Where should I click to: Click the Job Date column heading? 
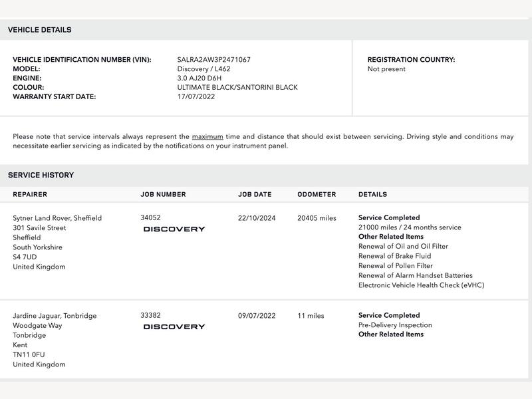click(255, 195)
